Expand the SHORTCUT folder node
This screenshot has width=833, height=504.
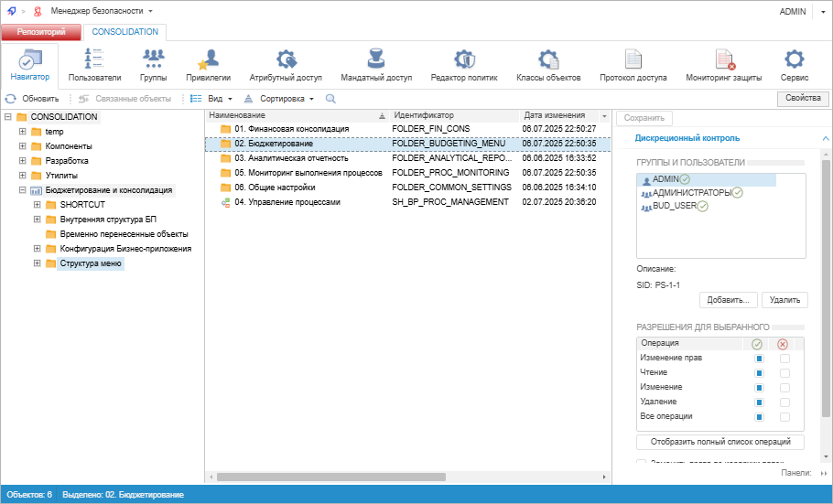[38, 204]
